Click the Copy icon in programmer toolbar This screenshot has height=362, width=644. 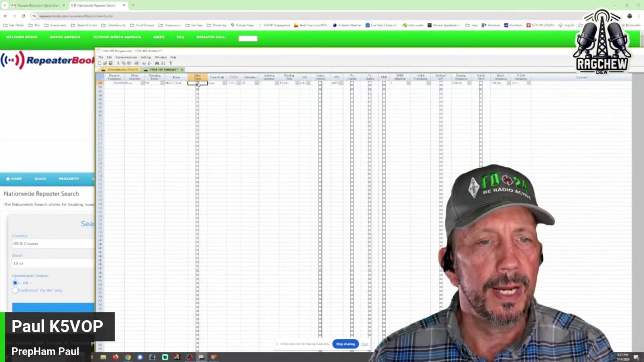tap(124, 63)
